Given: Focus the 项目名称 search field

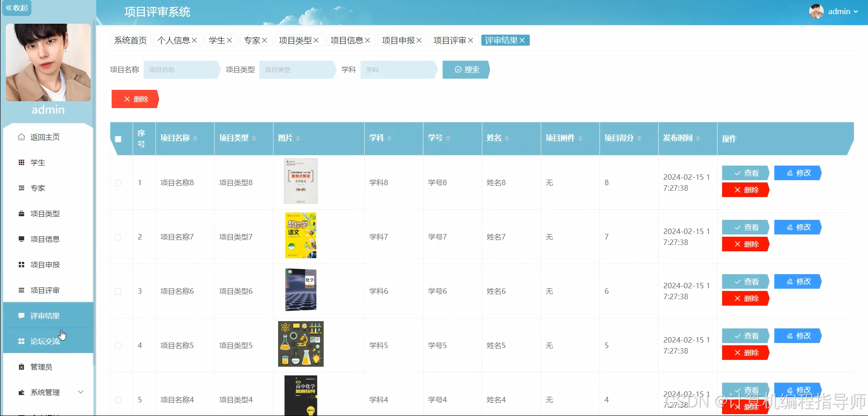Looking at the screenshot, I should [x=181, y=70].
